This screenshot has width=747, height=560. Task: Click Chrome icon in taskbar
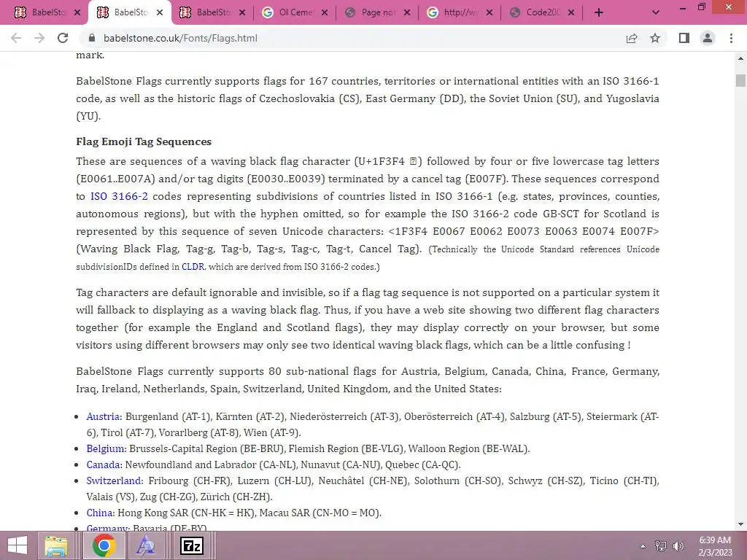click(104, 545)
